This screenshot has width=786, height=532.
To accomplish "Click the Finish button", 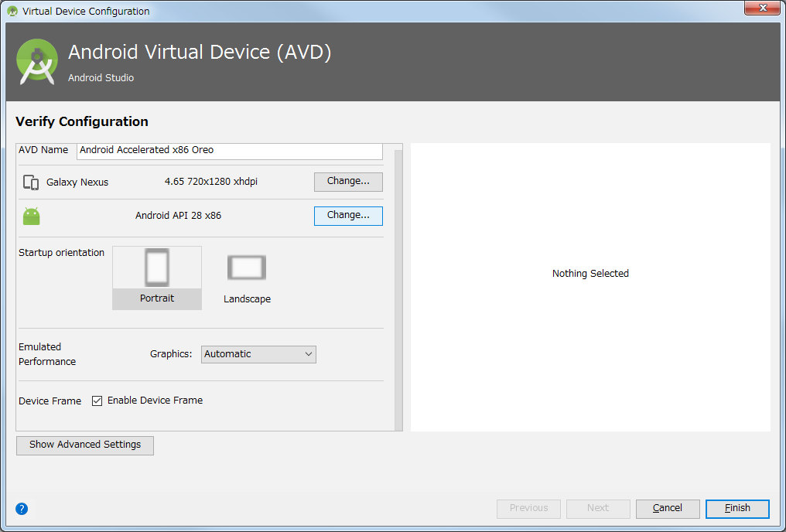I will pos(737,509).
